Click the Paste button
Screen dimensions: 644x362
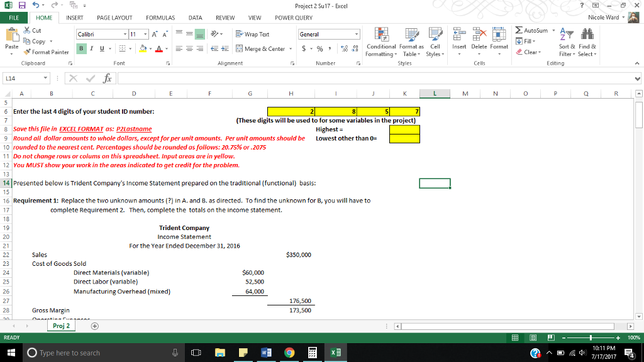pos(11,41)
